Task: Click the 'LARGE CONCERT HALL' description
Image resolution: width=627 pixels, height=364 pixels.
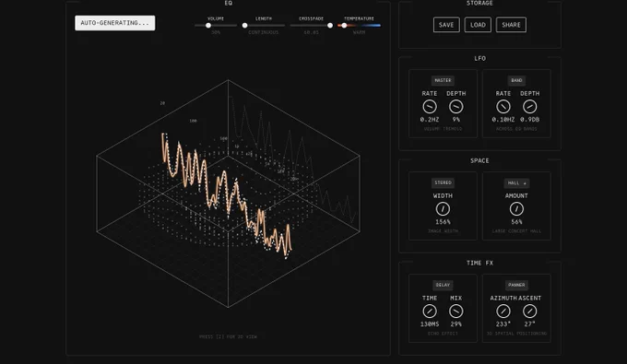Action: (516, 231)
